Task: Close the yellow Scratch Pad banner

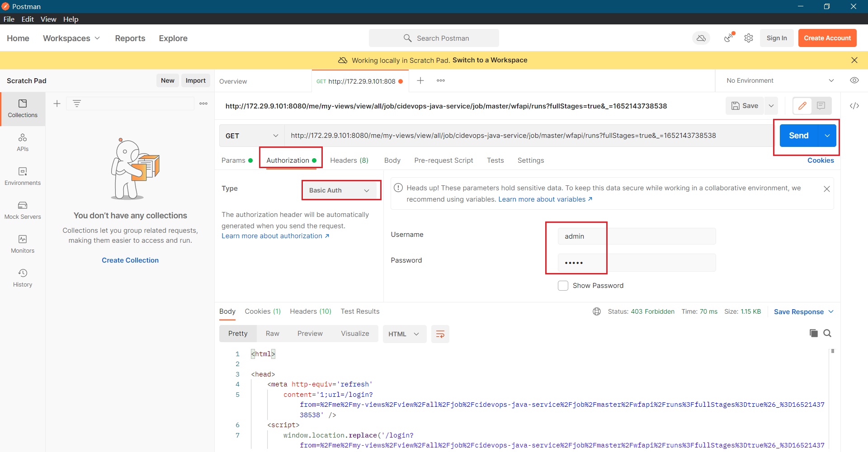Action: click(x=854, y=60)
